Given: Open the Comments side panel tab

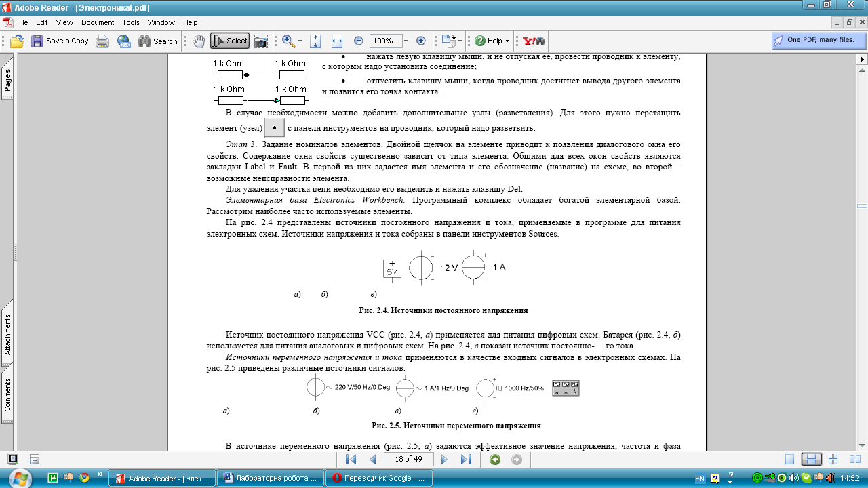Looking at the screenshot, I should tap(7, 395).
